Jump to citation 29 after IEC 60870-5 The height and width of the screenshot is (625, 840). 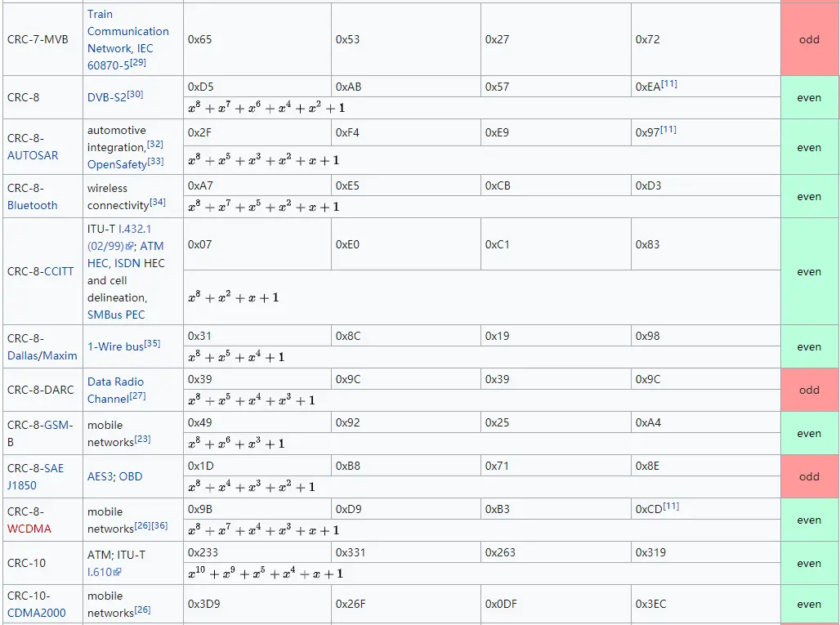pyautogui.click(x=138, y=62)
